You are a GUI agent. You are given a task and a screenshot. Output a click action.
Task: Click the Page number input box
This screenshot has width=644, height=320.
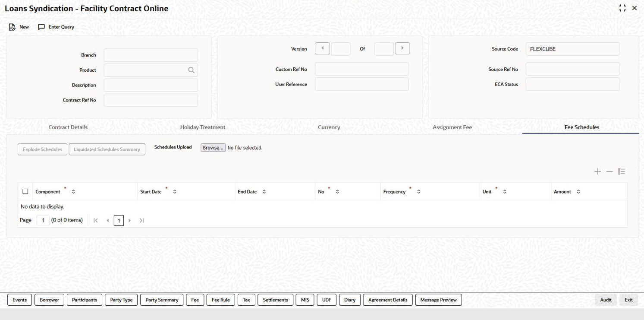click(x=43, y=220)
